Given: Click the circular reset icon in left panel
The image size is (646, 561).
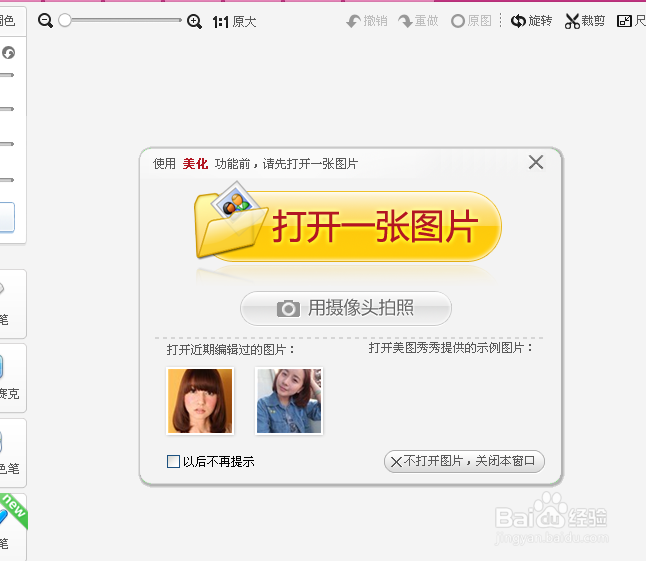Looking at the screenshot, I should [9, 52].
